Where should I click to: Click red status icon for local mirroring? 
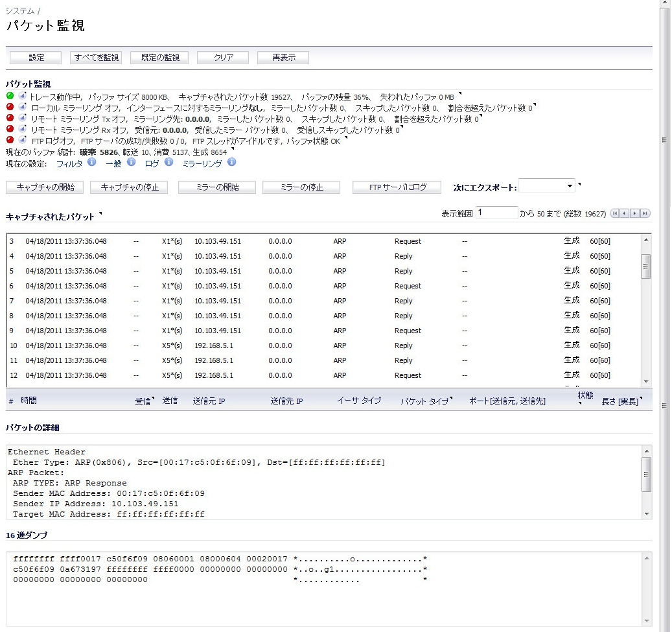[x=10, y=107]
